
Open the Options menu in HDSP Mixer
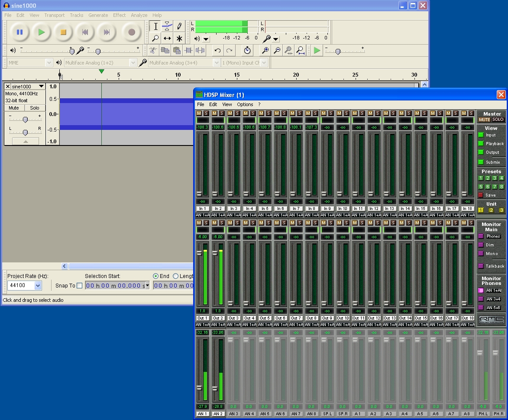(x=245, y=104)
